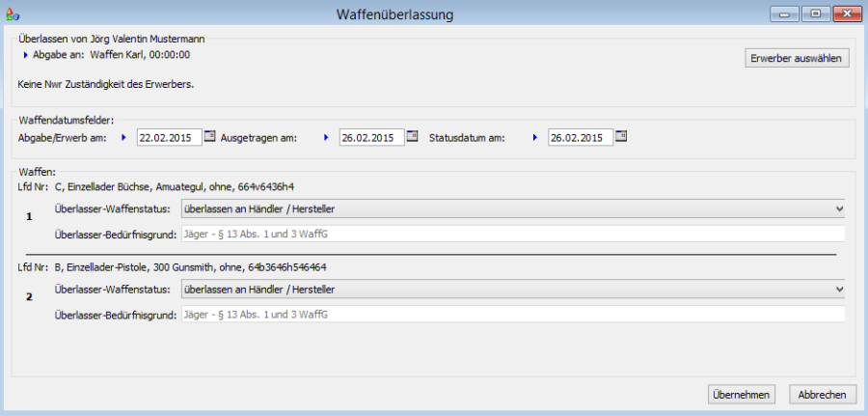
Task: Open the calendar picker for Ausgetragen date
Action: pyautogui.click(x=413, y=137)
